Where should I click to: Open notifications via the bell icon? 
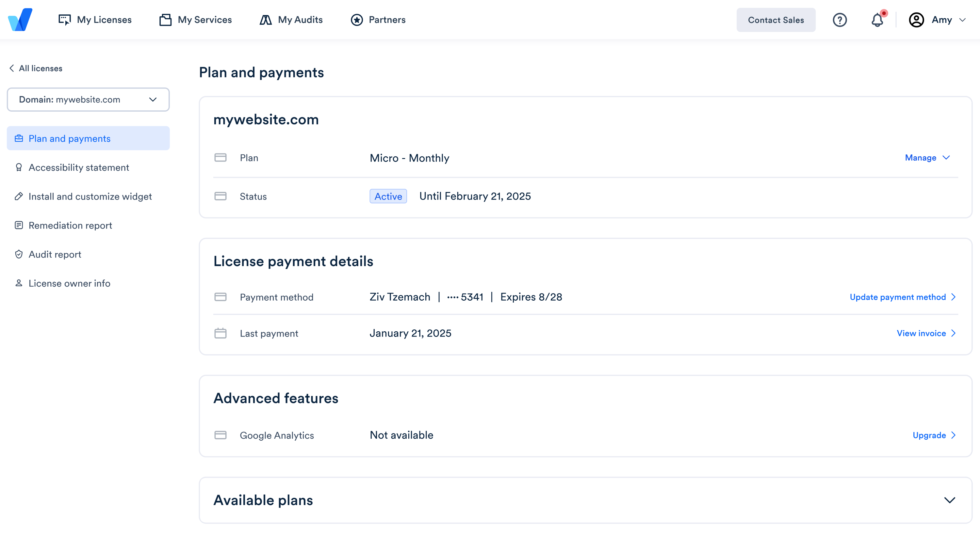coord(877,20)
